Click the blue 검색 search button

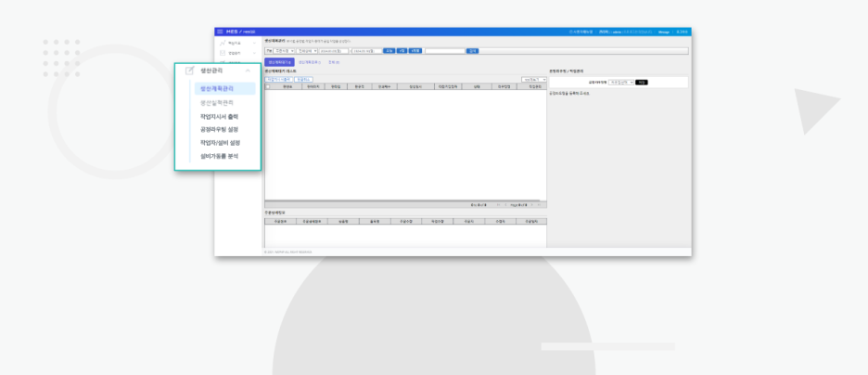click(x=472, y=51)
